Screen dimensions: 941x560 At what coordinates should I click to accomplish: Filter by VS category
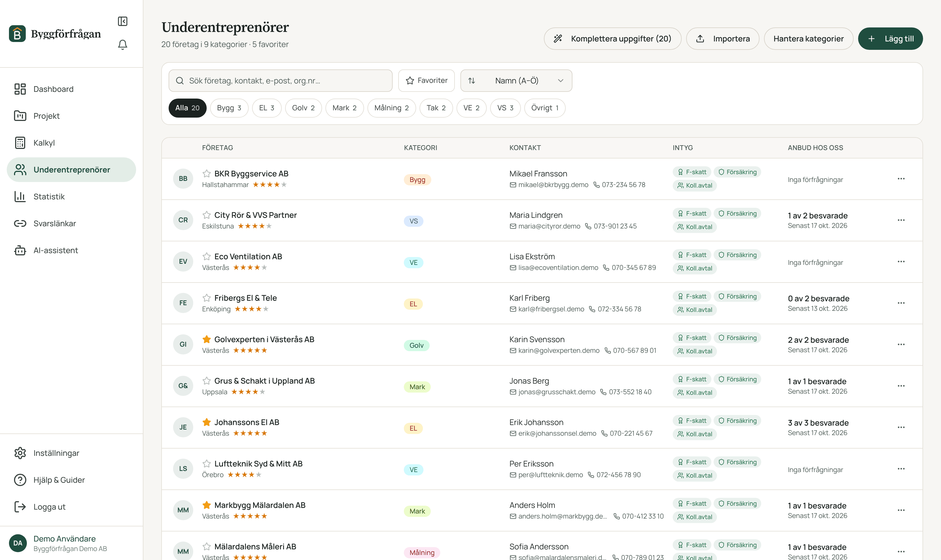coord(505,108)
